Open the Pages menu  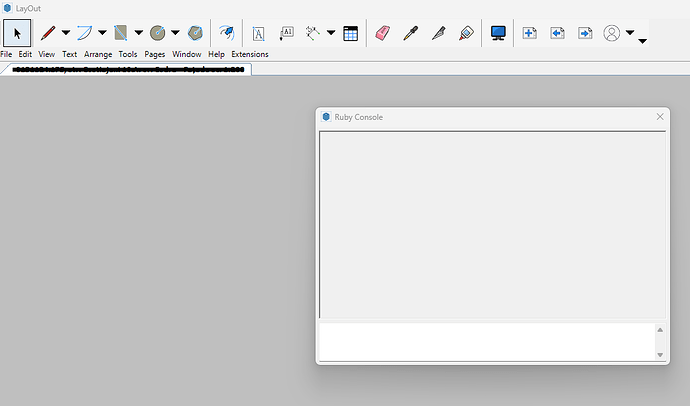[x=154, y=54]
